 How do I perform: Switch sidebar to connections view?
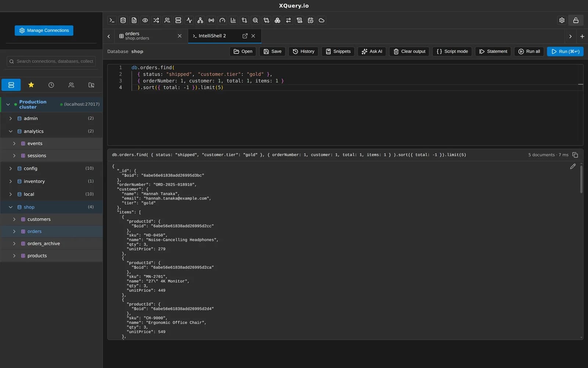pyautogui.click(x=11, y=85)
